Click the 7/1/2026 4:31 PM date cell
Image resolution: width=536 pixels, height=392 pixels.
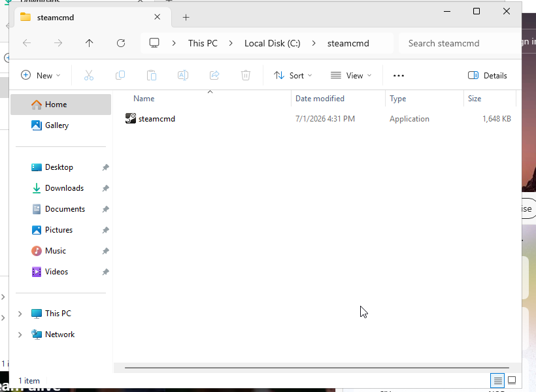coord(325,119)
